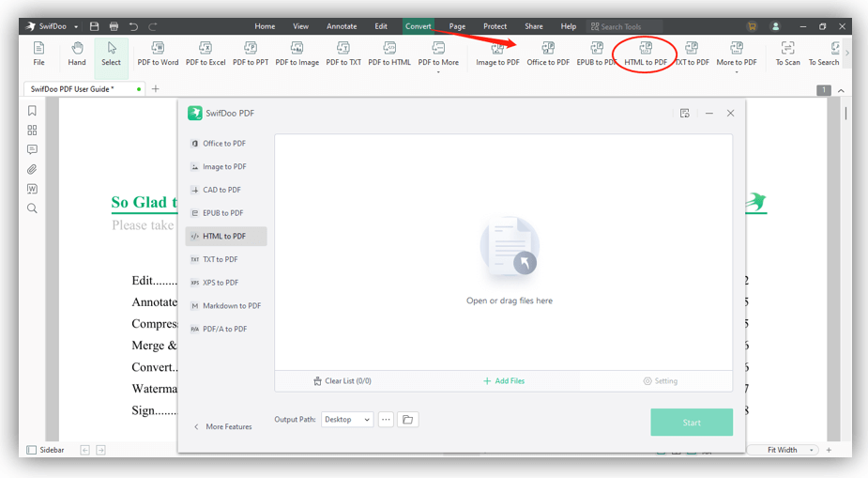
Task: Open the Word sidebar panel icon
Action: pos(32,189)
